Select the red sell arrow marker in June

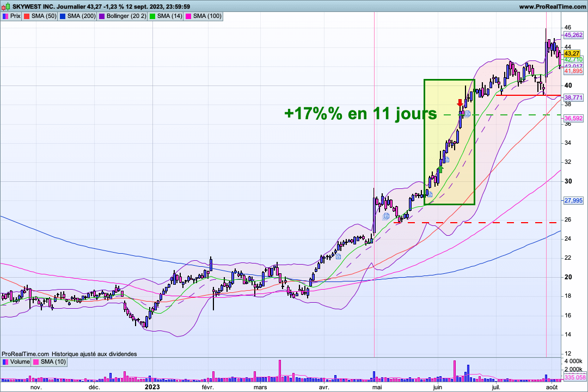[460, 103]
